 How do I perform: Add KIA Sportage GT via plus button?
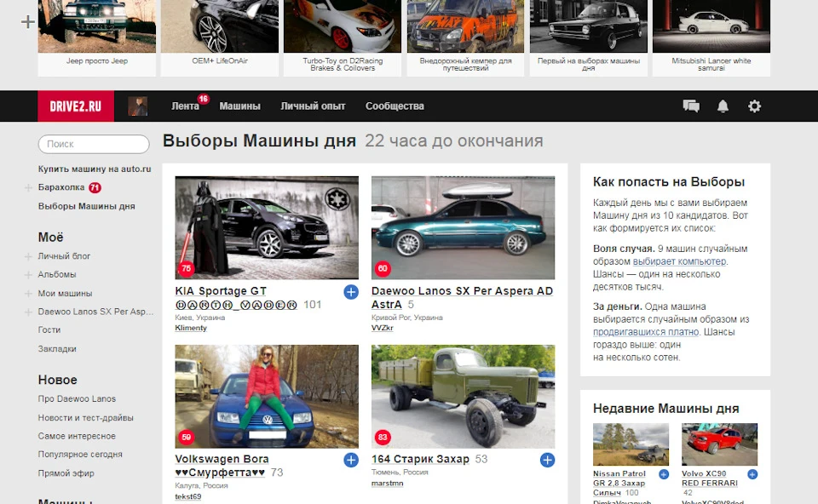tap(351, 292)
